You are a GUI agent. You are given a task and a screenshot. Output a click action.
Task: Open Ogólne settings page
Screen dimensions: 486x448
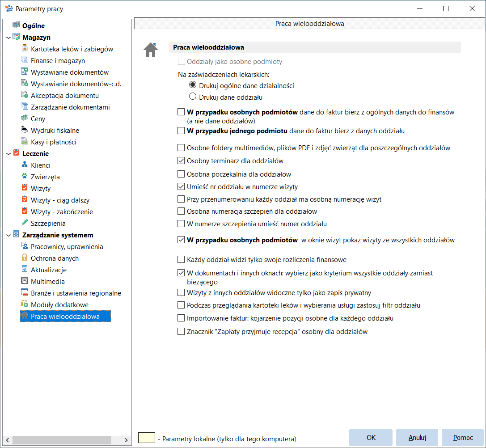[34, 26]
